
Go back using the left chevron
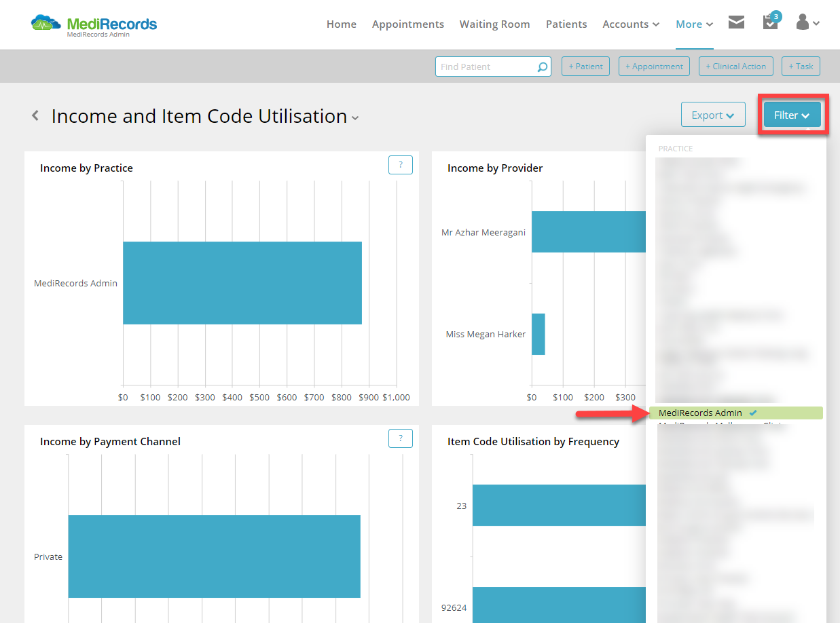click(x=35, y=116)
